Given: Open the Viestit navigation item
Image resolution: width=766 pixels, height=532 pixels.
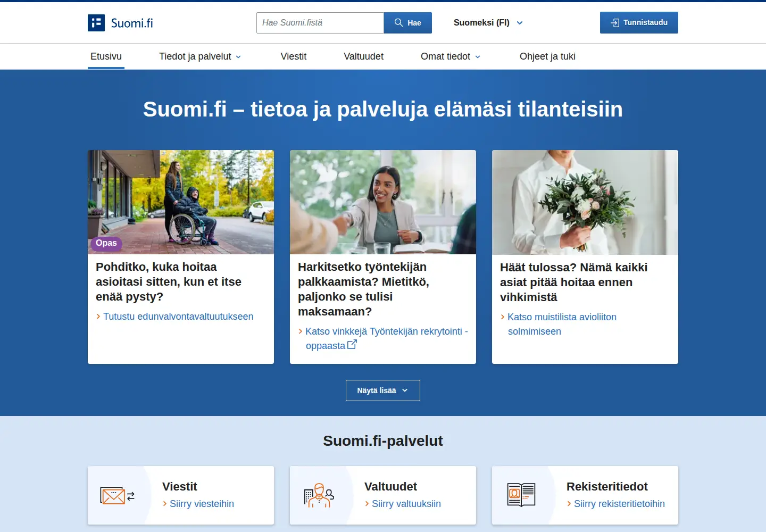Looking at the screenshot, I should coord(294,56).
